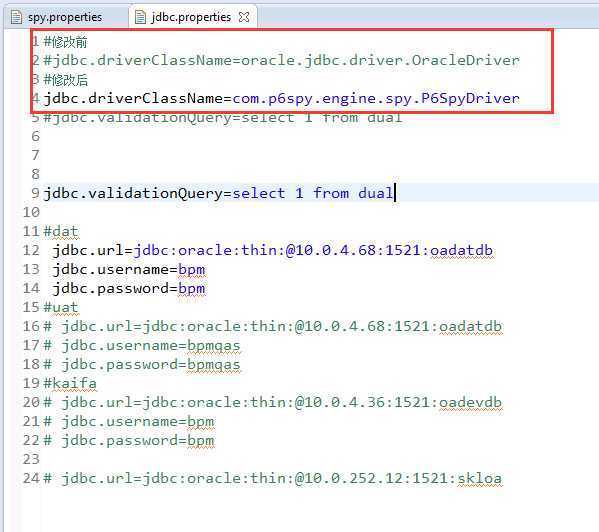Click the jdbc.username=bpm line 13
The image size is (599, 532).
pyautogui.click(x=129, y=270)
